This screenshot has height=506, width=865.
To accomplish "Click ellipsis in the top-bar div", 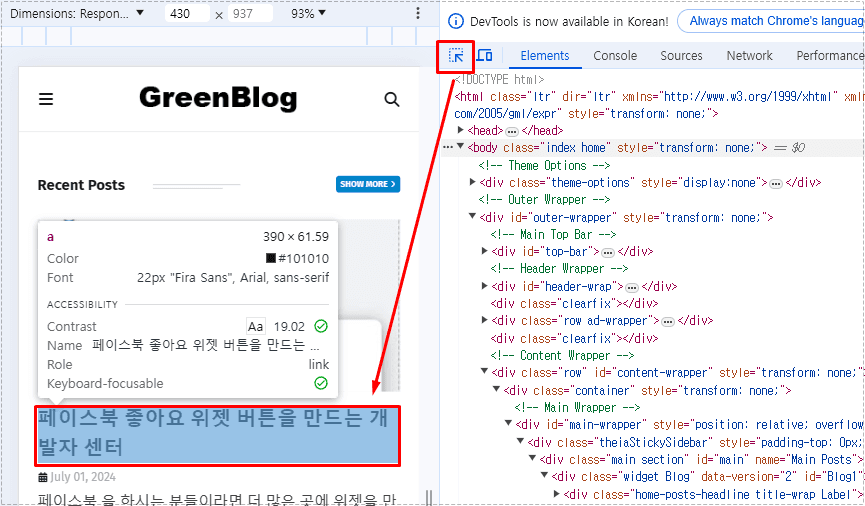I will tap(607, 253).
